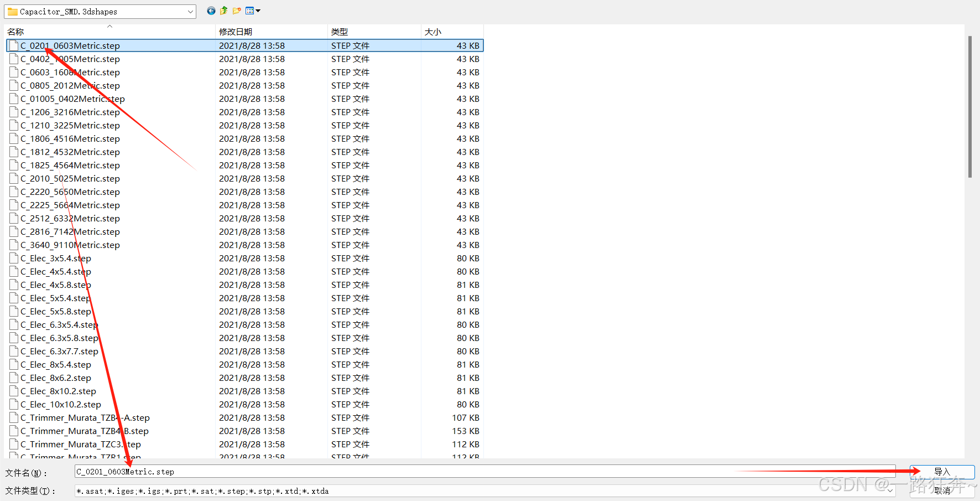Select file name C_Elec_10x10.2.step
Screen dimensions: 980x501
pyautogui.click(x=61, y=405)
